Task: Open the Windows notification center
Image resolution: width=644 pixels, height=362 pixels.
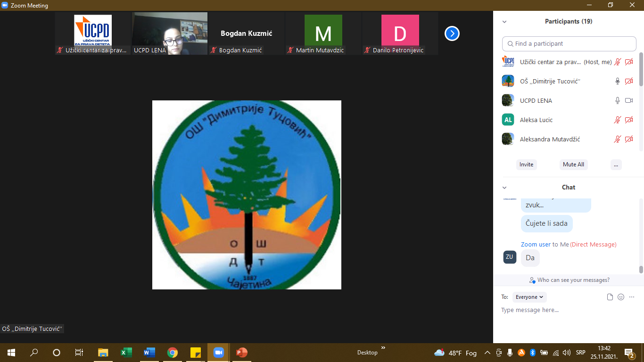Action: [629, 353]
